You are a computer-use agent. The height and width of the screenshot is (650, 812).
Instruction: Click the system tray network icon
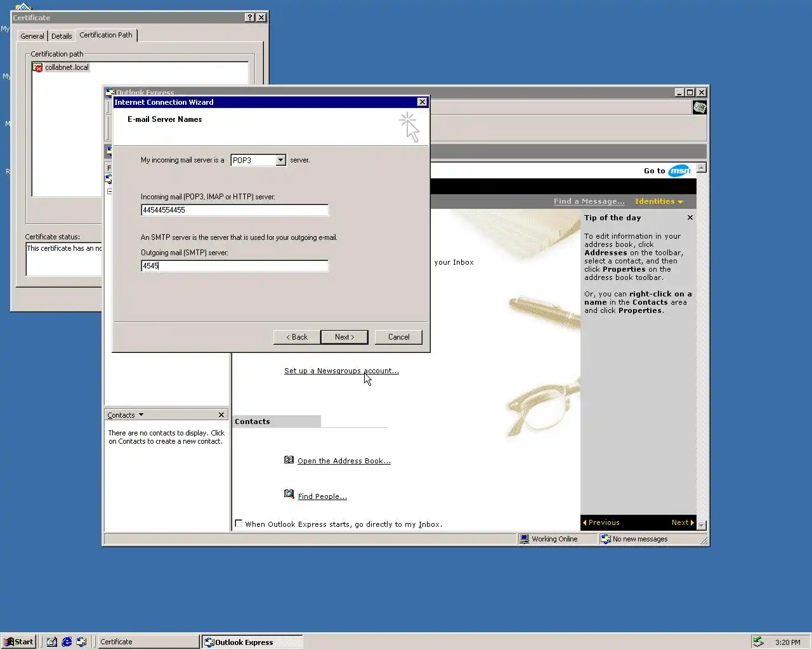(x=758, y=642)
